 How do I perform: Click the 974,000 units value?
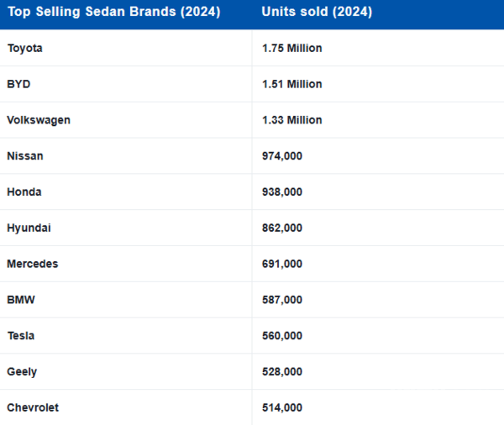pos(282,156)
